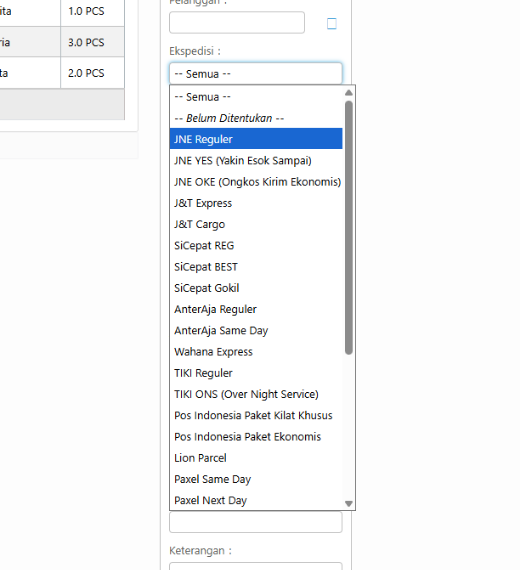The image size is (520, 570).
Task: Click the Pelanggan input field
Action: click(237, 23)
